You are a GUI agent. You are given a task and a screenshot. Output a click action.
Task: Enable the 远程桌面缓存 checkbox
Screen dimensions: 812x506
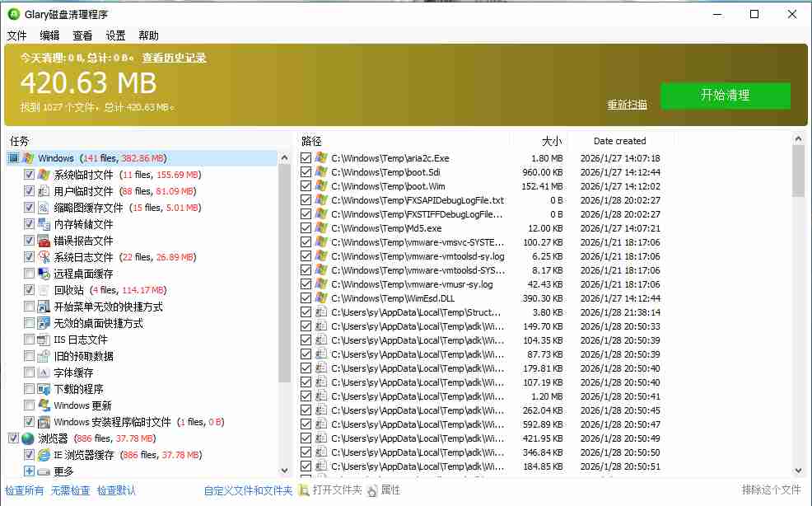click(30, 274)
